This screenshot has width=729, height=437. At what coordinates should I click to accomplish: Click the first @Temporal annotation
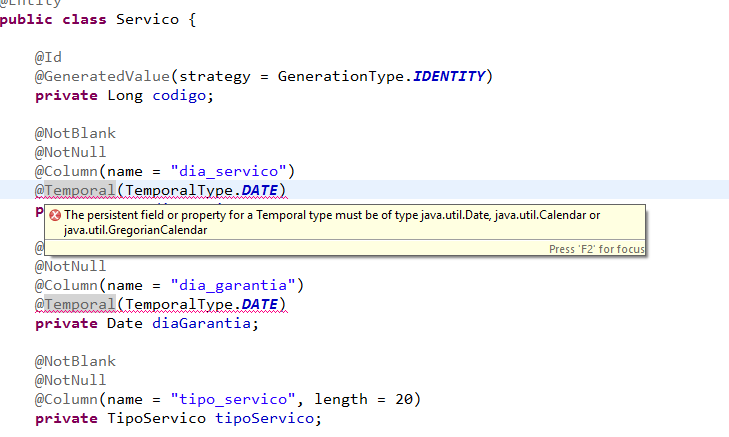75,190
